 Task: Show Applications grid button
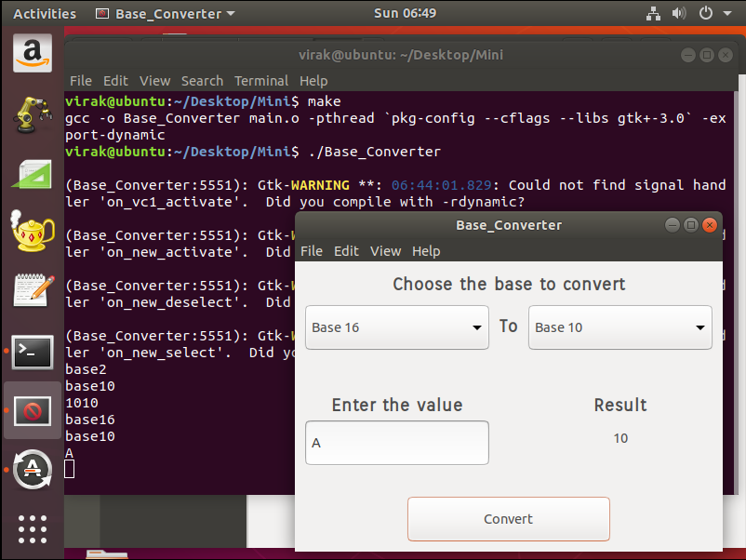33,529
